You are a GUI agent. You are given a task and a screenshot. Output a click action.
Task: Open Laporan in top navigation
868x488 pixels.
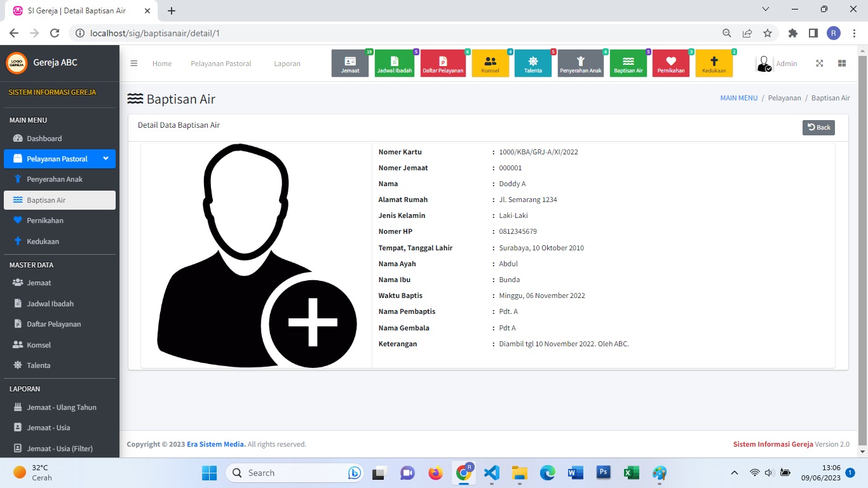287,64
